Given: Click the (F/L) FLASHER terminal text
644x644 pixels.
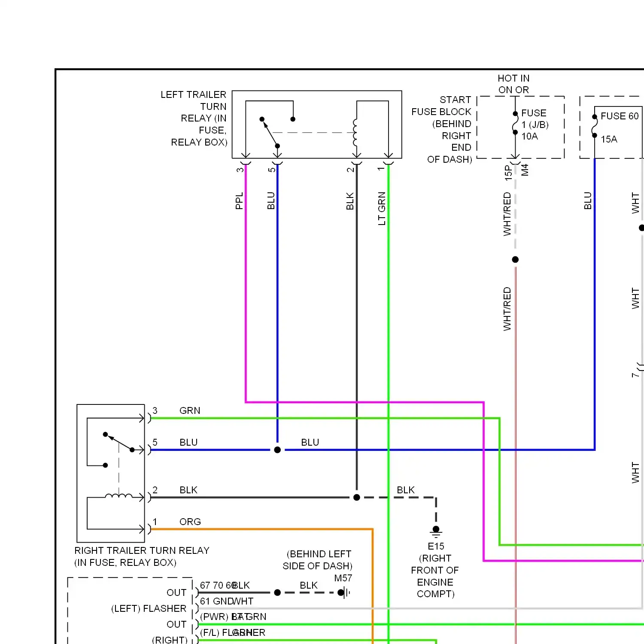Looking at the screenshot, I should [x=232, y=632].
